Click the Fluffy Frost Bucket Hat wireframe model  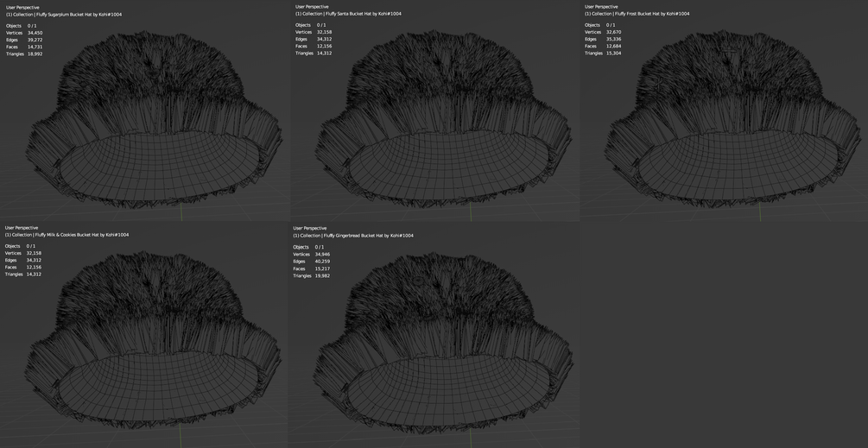pos(732,119)
